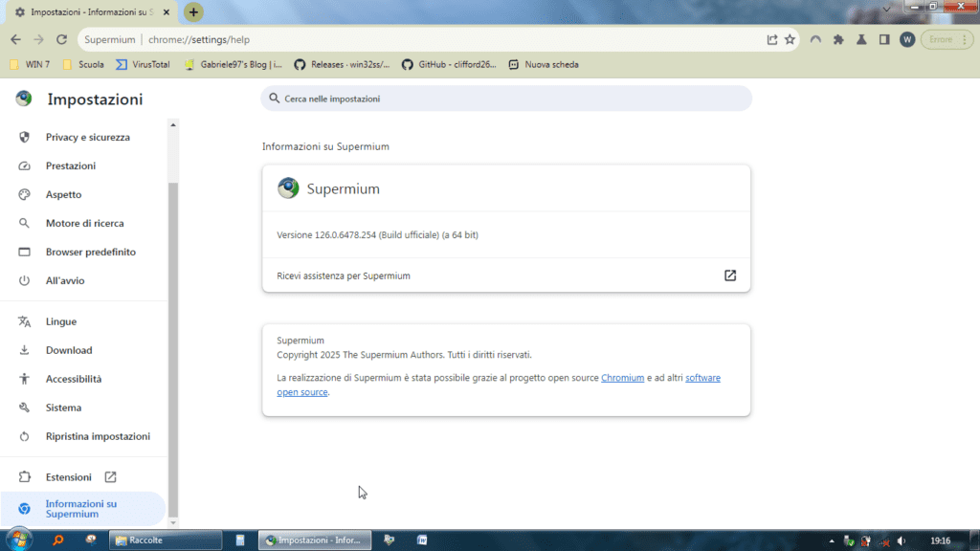The height and width of the screenshot is (551, 980).
Task: Open the WIN 7 bookmark folder
Action: point(30,64)
